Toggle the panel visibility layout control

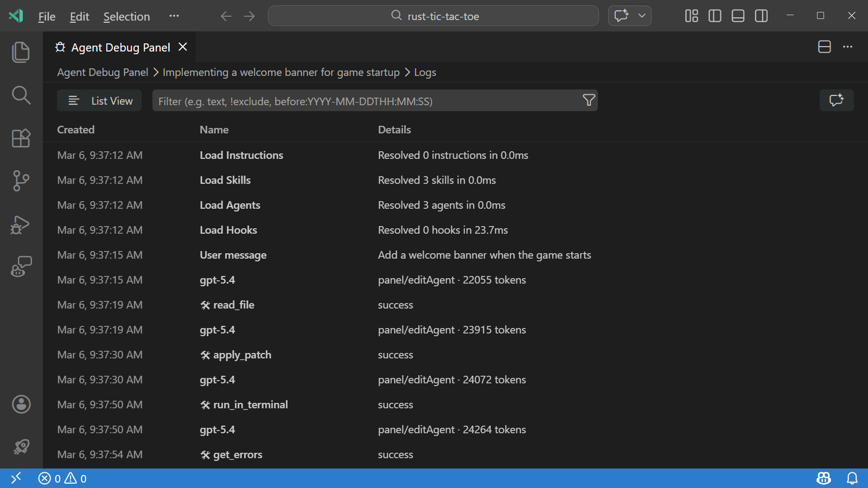tap(737, 16)
